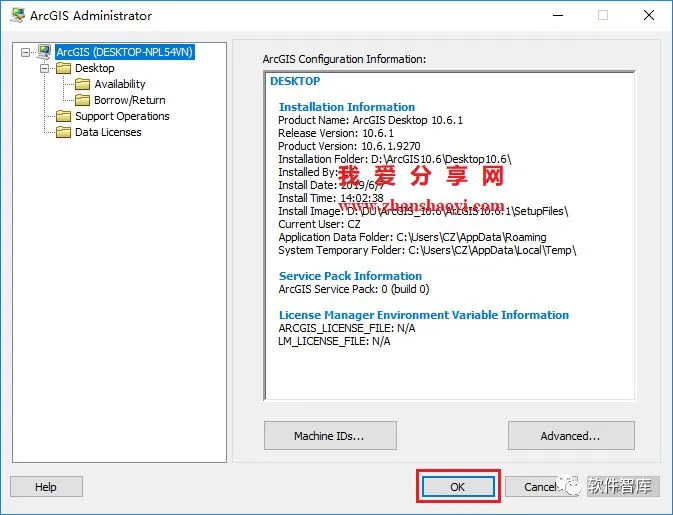This screenshot has width=673, height=515.
Task: Click 'ArcGIS Service Pack: 0 (build 0)' line
Action: [x=354, y=289]
